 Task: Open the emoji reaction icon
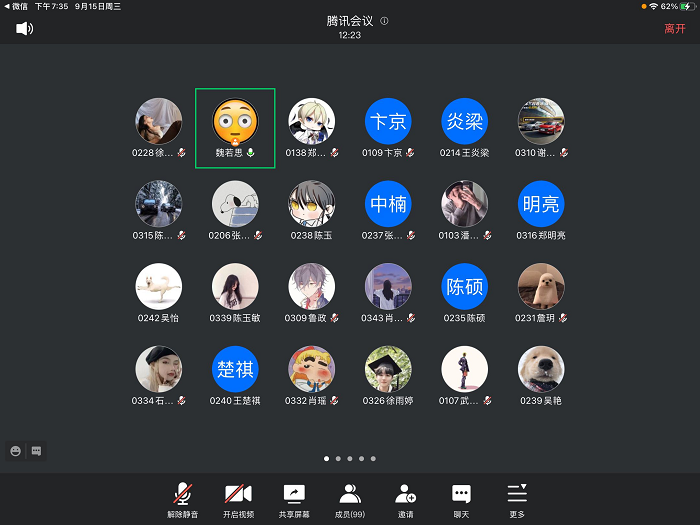click(x=16, y=451)
